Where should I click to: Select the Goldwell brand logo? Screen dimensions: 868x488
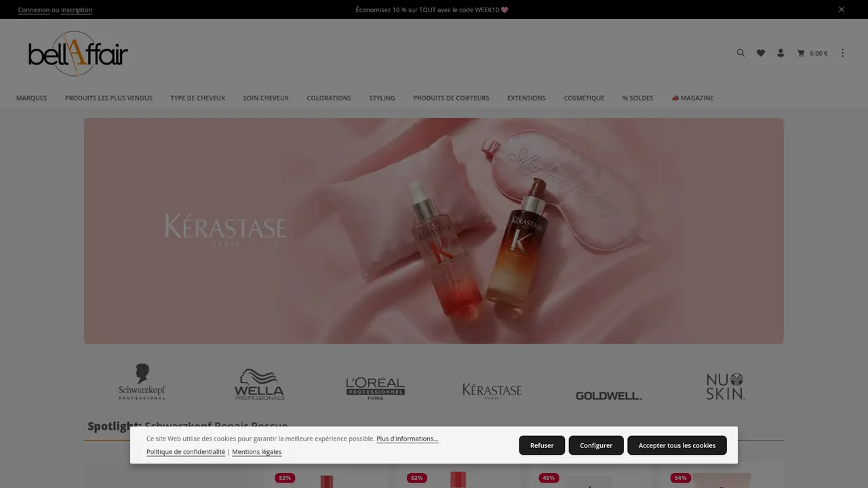609,395
